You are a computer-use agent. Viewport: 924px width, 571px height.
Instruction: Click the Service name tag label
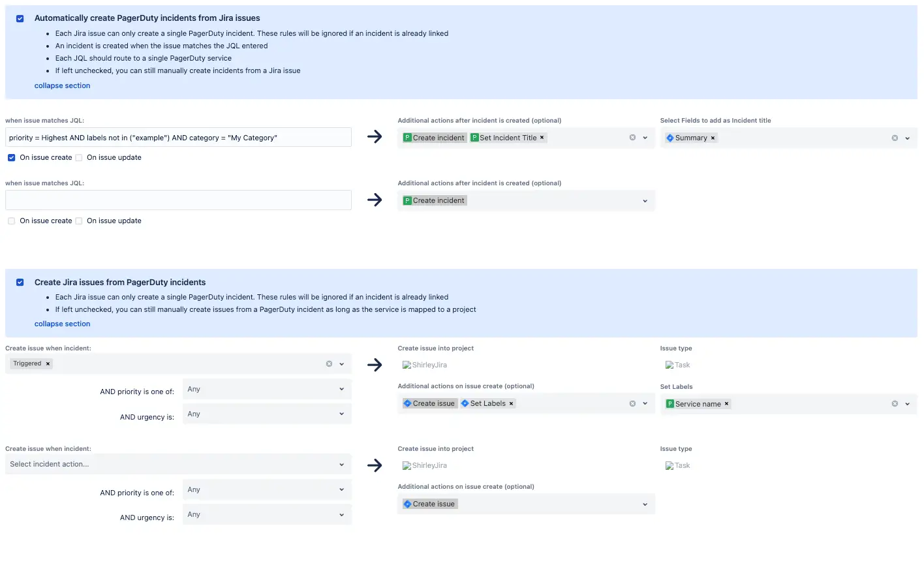coord(698,404)
